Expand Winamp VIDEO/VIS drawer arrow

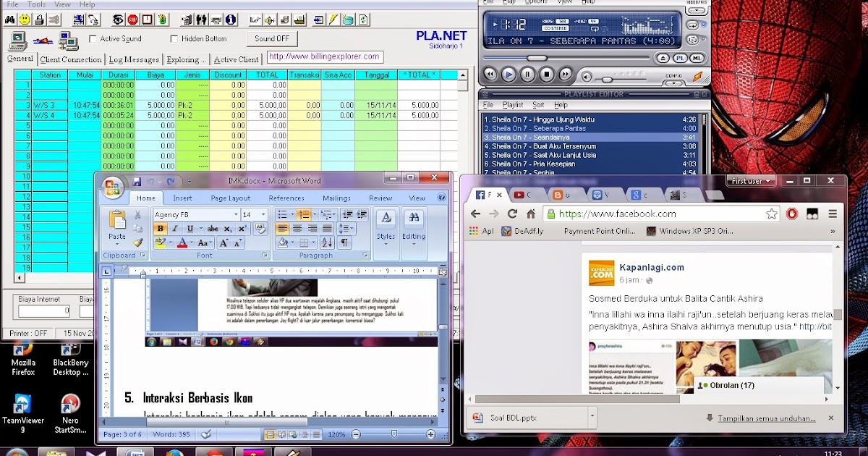coord(696,10)
